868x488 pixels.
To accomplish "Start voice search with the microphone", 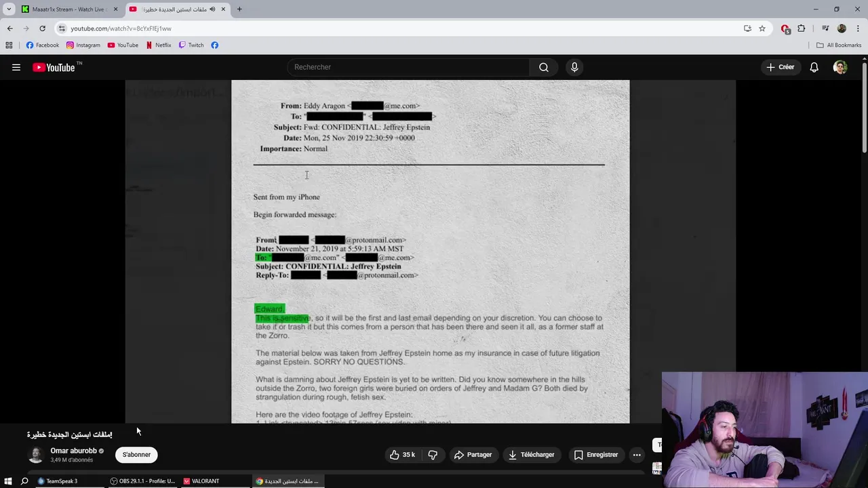I will click(574, 67).
